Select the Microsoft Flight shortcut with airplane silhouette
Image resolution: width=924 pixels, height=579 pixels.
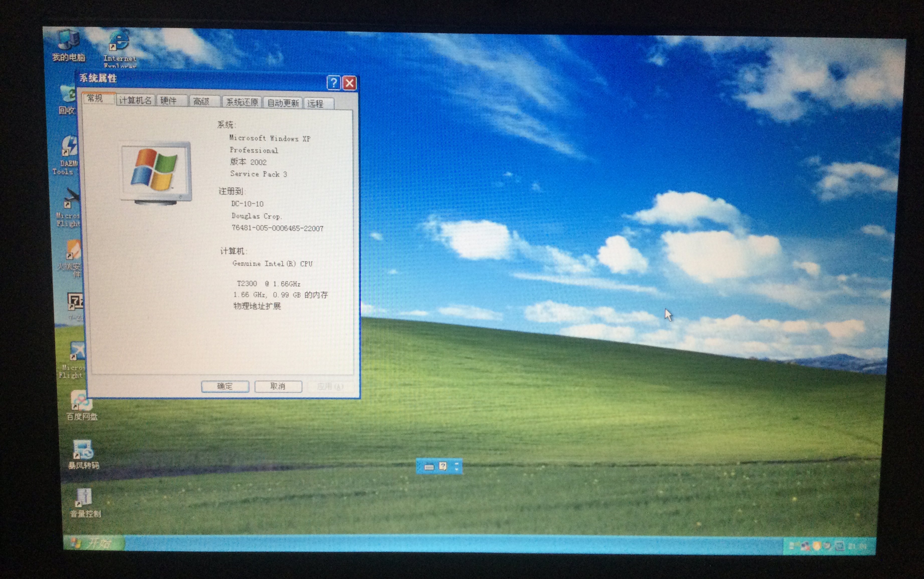[x=69, y=208]
